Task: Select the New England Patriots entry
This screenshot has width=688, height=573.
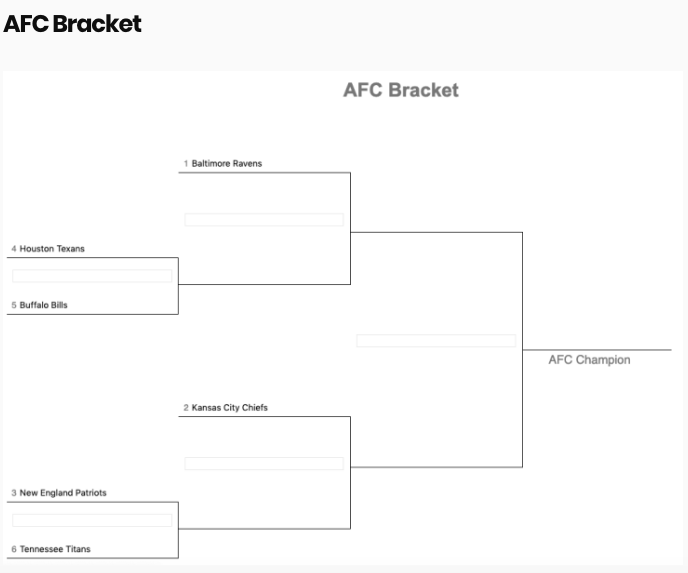Action: click(63, 493)
